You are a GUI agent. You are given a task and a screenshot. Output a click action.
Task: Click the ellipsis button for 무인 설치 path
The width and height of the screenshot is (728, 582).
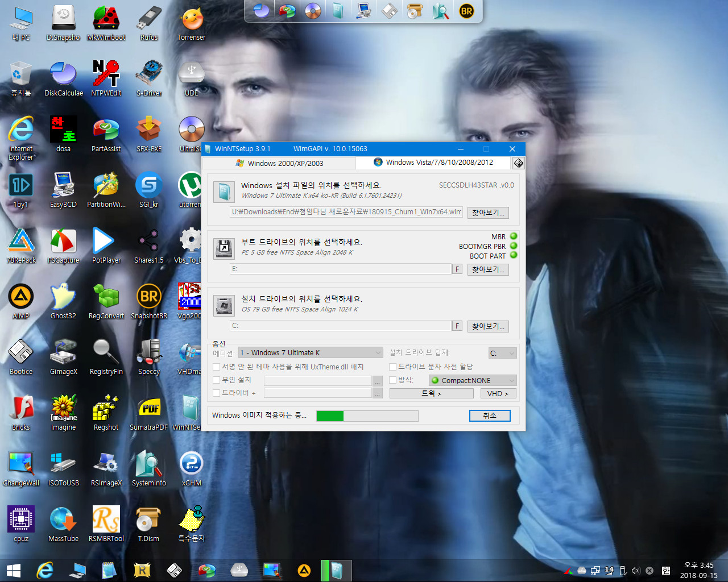(x=377, y=380)
